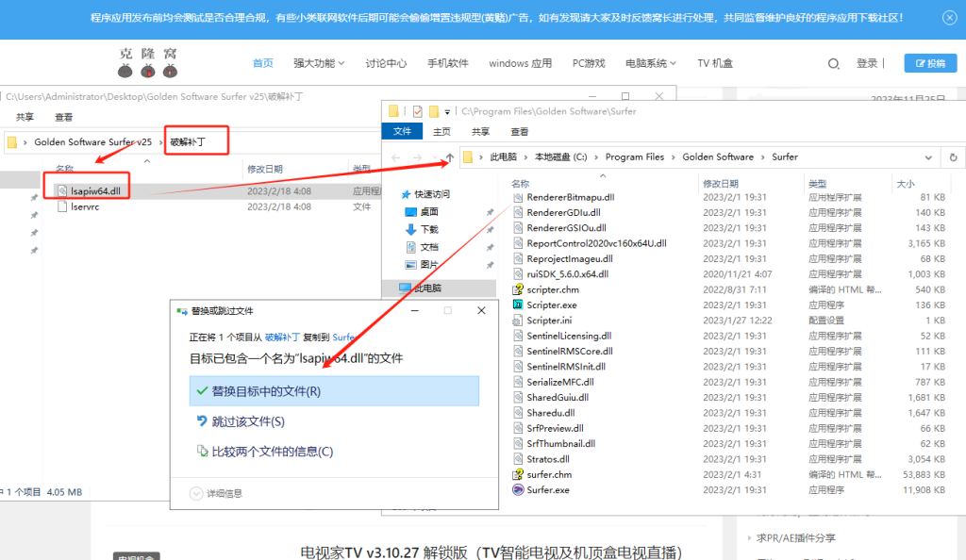Open the windows 应用 navigation item
Viewport: 966px width, 560px height.
click(x=520, y=63)
